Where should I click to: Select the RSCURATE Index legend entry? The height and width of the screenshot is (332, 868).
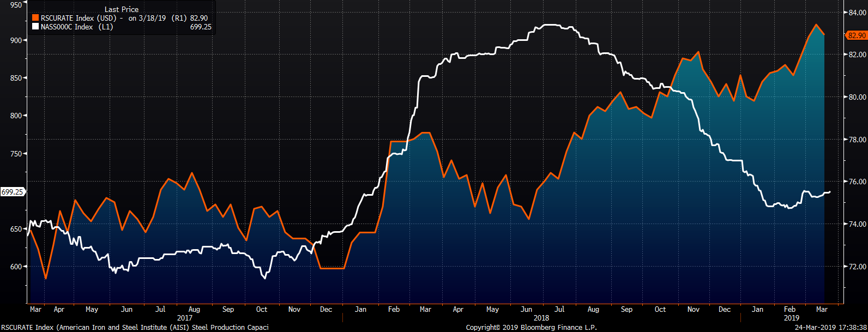[79, 19]
